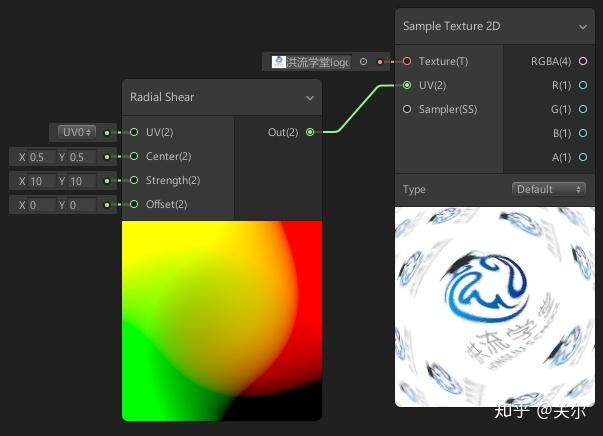Click the Offset slot's green connector dot
The width and height of the screenshot is (603, 436).
107,205
